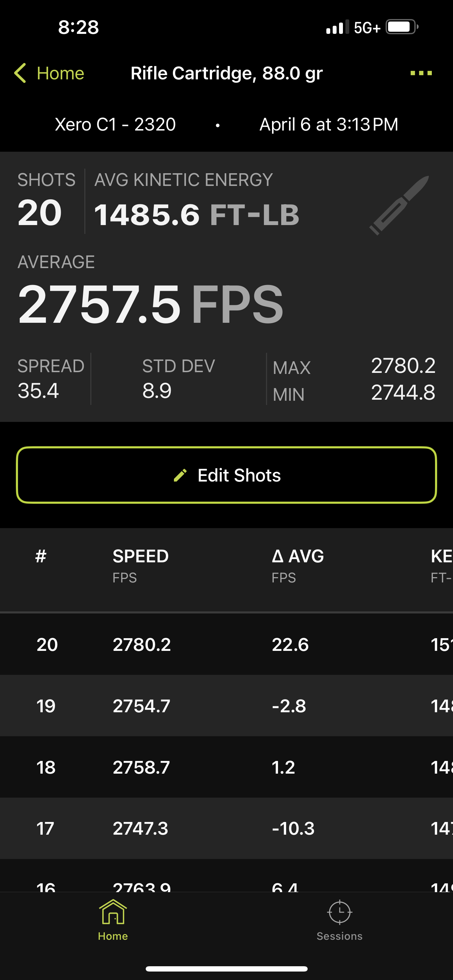Tap the SPEED column header
Image resolution: width=453 pixels, height=980 pixels.
[x=141, y=557]
